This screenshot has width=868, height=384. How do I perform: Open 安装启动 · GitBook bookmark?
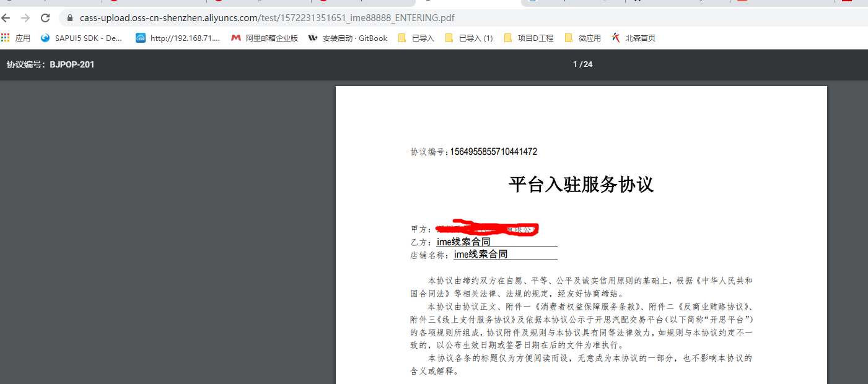(x=348, y=38)
